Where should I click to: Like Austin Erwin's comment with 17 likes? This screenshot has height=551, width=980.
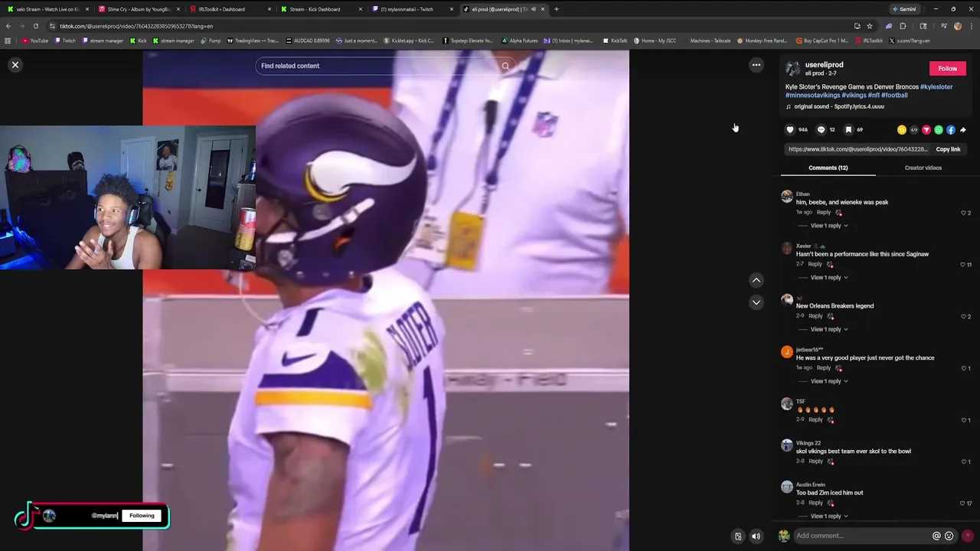click(x=962, y=504)
